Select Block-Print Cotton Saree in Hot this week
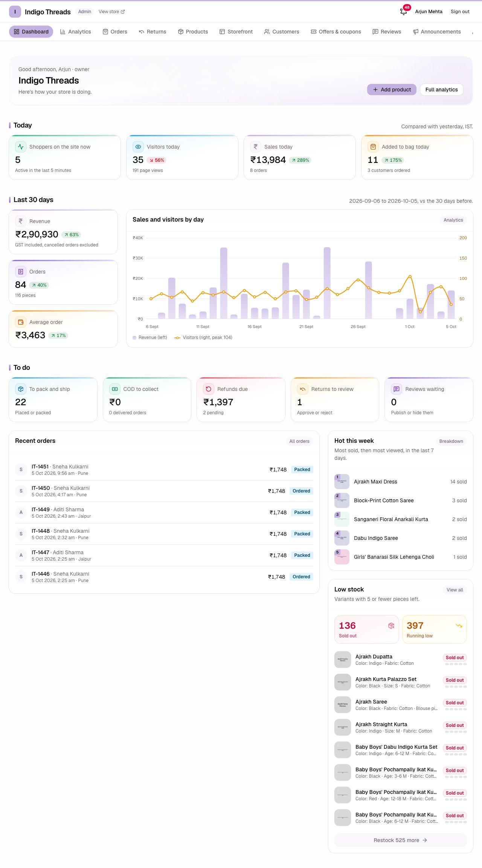 pos(401,500)
